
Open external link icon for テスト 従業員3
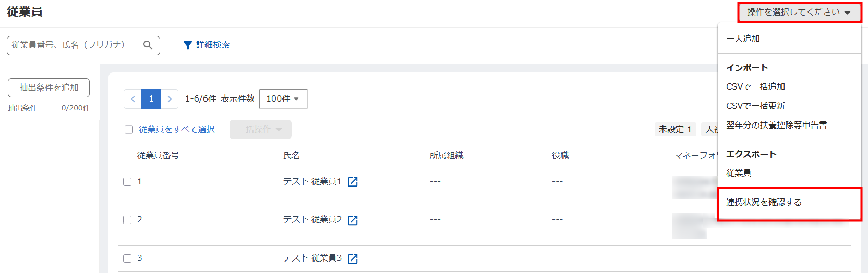click(x=353, y=259)
